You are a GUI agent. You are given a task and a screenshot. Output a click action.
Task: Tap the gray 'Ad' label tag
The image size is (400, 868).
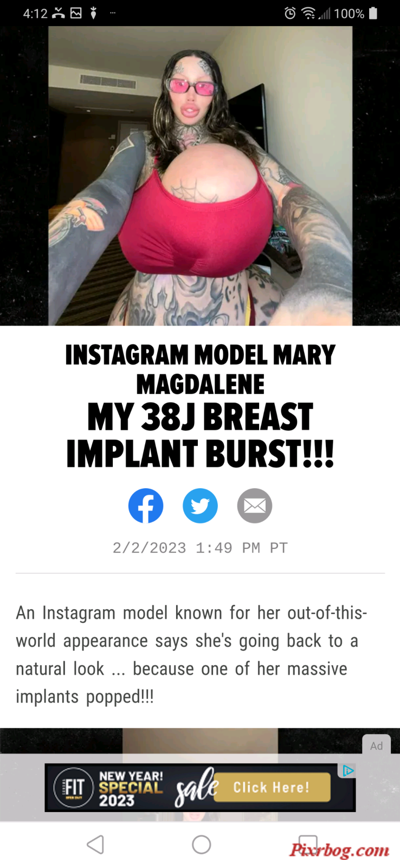[x=377, y=746]
